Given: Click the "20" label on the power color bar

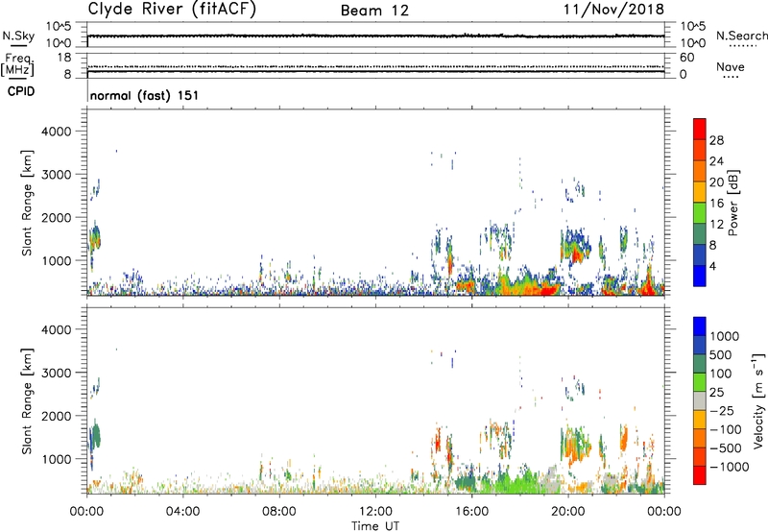Looking at the screenshot, I should [x=716, y=182].
